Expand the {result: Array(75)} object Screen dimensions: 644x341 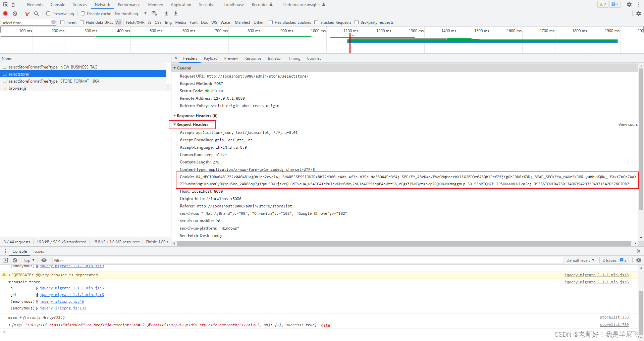[x=21, y=318]
